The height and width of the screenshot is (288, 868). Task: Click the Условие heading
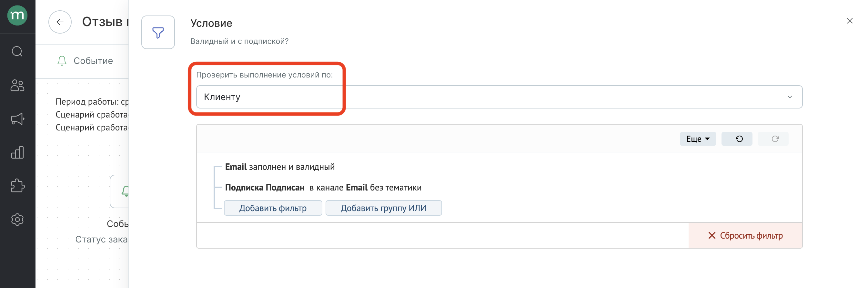(211, 23)
